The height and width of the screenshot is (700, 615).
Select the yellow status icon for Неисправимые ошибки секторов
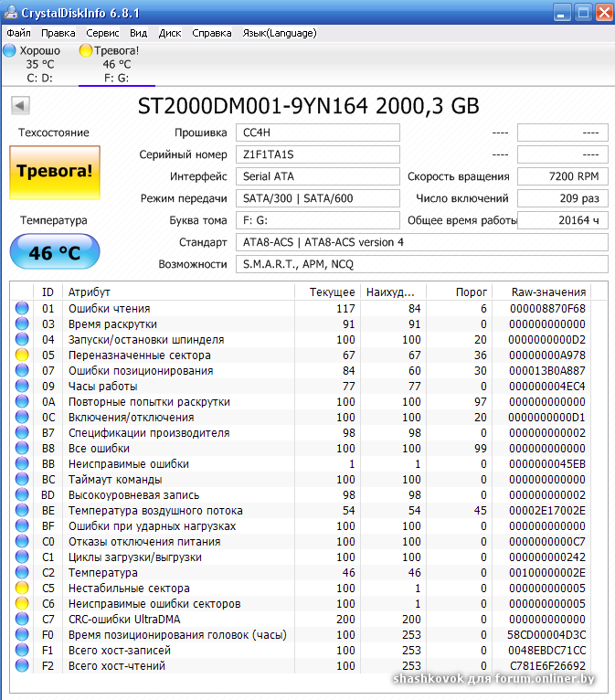pyautogui.click(x=22, y=604)
